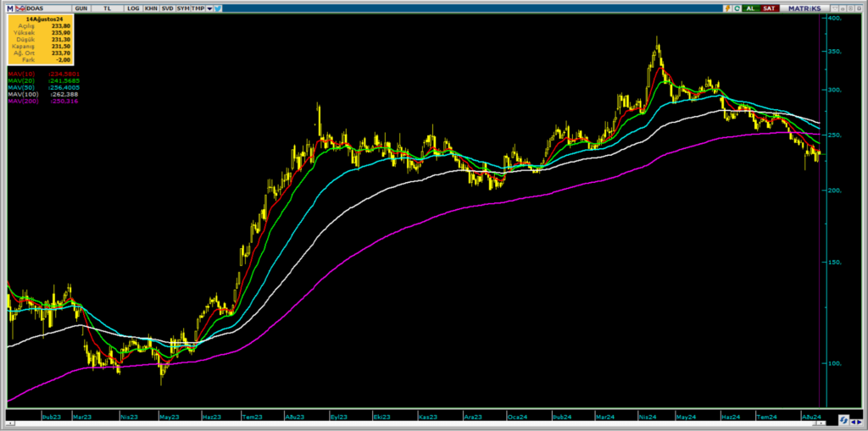
Task: Click the MAV(200) magenta indicator label
Action: pos(23,101)
